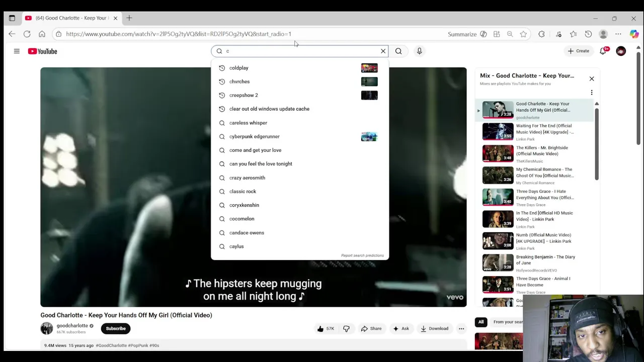Screen dimensions: 644x362
Task: Select the coldplay search suggestion
Action: [x=300, y=68]
